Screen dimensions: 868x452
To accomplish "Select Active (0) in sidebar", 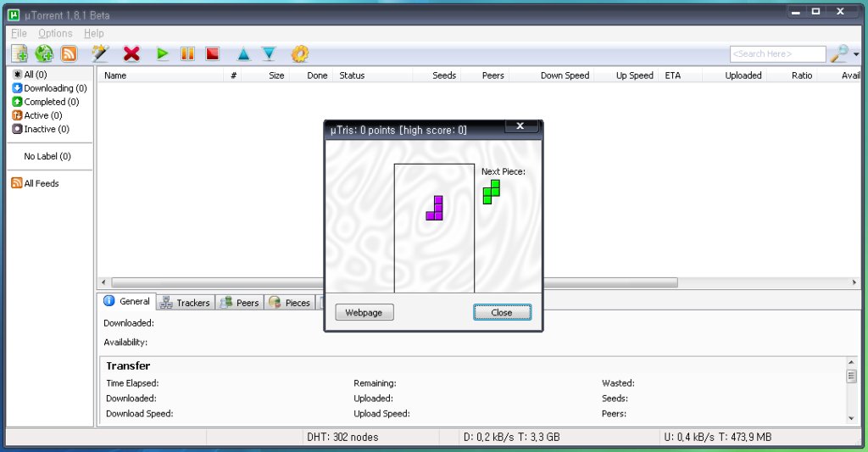I will point(36,115).
